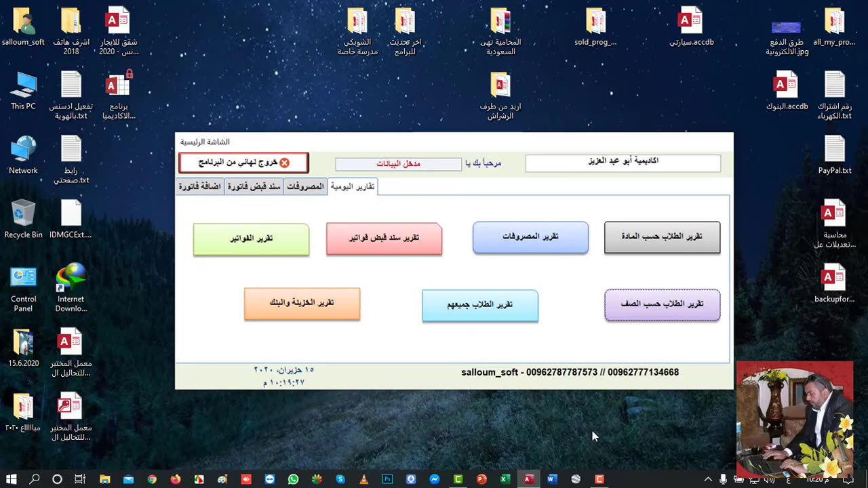The width and height of the screenshot is (868, 488).
Task: Open the تقرير الفواتير report
Action: (x=251, y=239)
